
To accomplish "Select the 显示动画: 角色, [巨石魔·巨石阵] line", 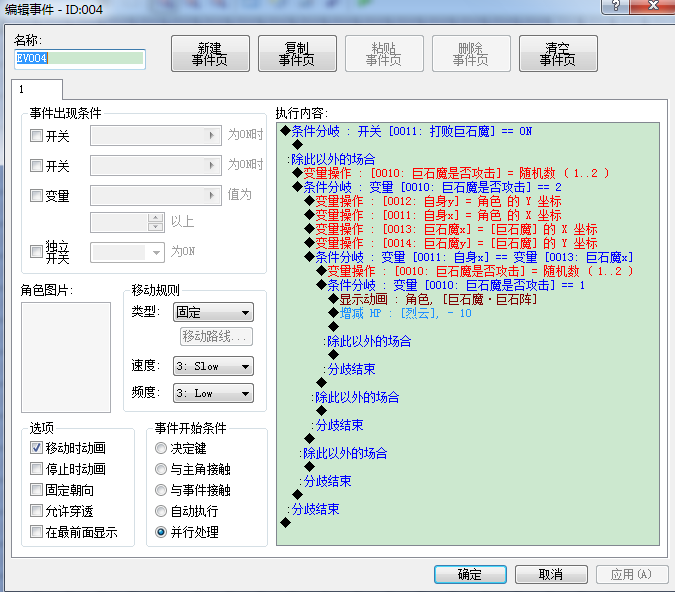I will pyautogui.click(x=433, y=299).
